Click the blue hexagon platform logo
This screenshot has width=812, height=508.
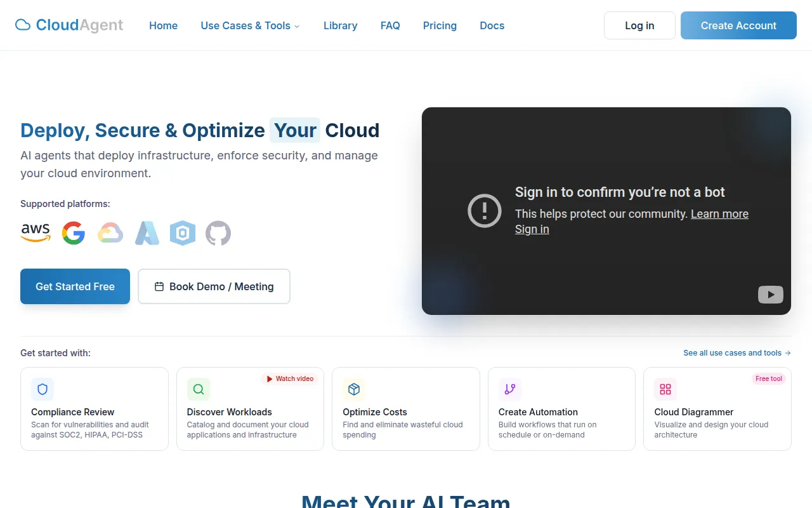183,233
